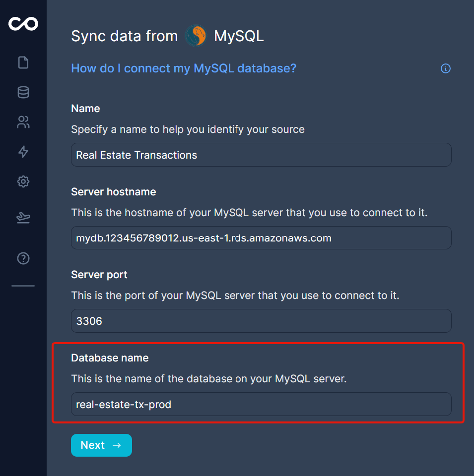The height and width of the screenshot is (476, 474).
Task: Click the Database name input field
Action: coord(261,405)
